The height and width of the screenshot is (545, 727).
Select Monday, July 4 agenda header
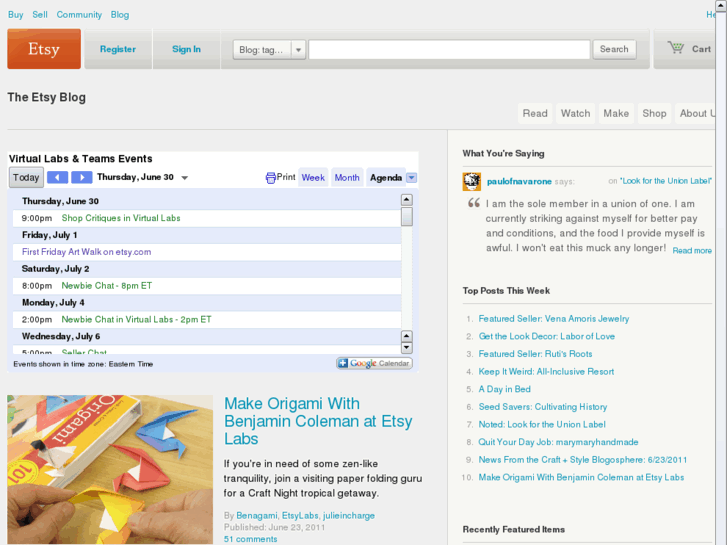(53, 303)
